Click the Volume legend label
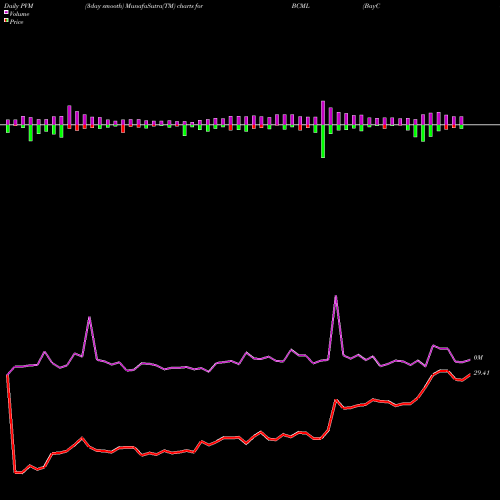This screenshot has width=500, height=500. tap(19, 14)
